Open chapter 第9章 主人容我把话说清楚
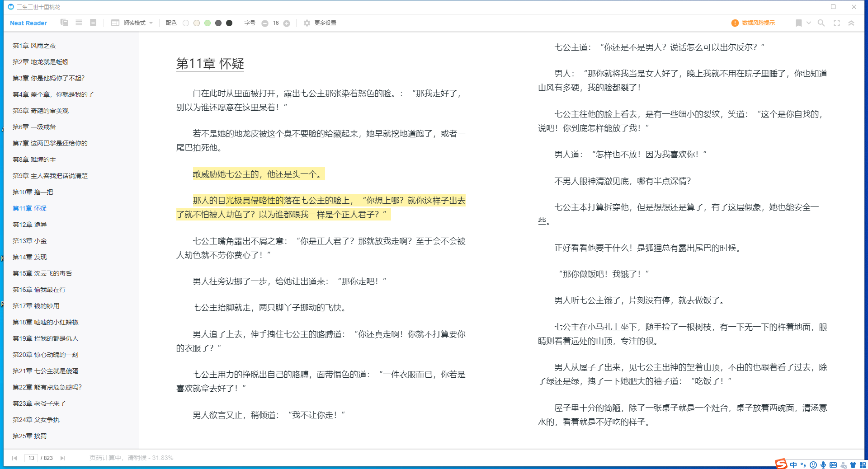 pos(50,176)
